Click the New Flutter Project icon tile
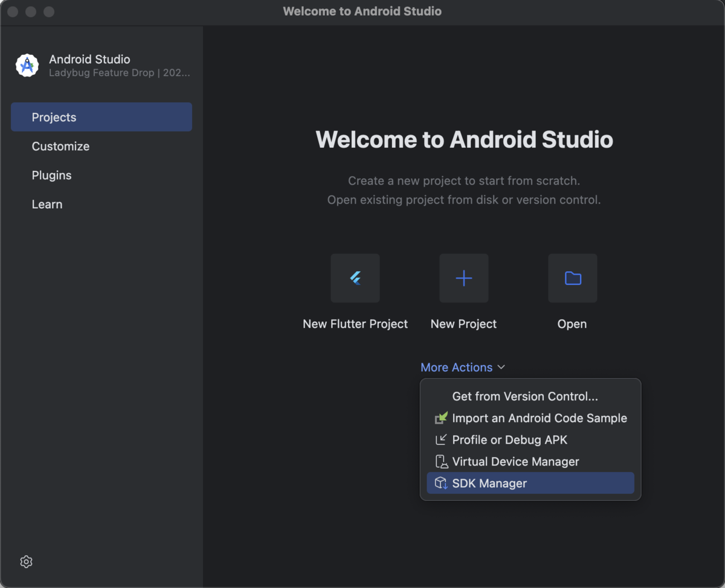The image size is (725, 588). pyautogui.click(x=355, y=278)
